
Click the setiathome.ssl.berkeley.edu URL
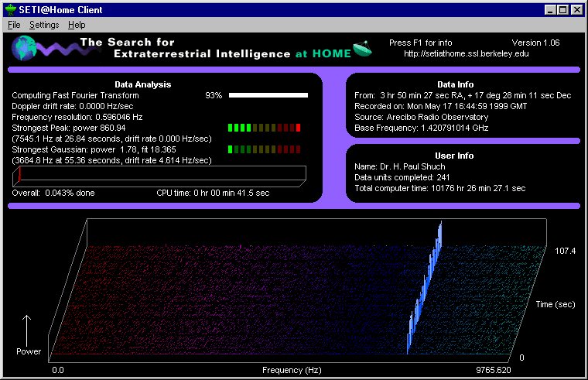pyautogui.click(x=466, y=53)
